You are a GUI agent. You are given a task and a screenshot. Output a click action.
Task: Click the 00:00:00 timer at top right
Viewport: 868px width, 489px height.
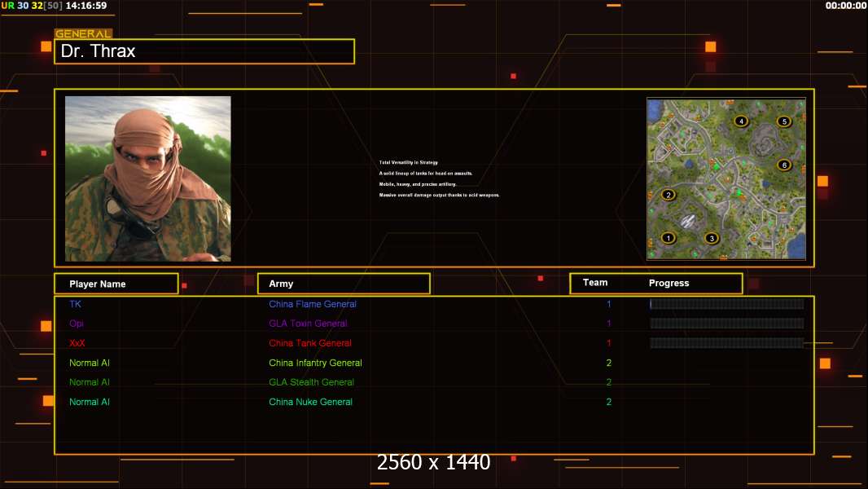click(x=845, y=6)
